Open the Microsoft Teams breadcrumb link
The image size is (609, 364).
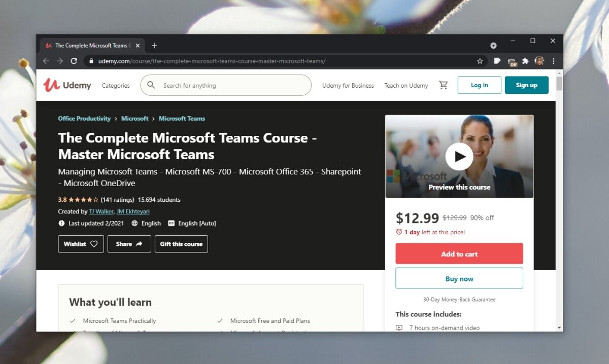click(x=182, y=118)
